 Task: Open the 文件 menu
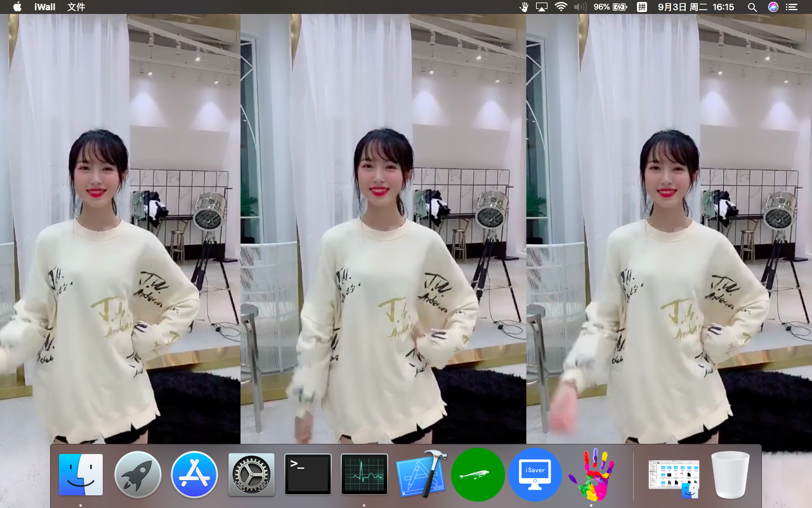point(76,7)
